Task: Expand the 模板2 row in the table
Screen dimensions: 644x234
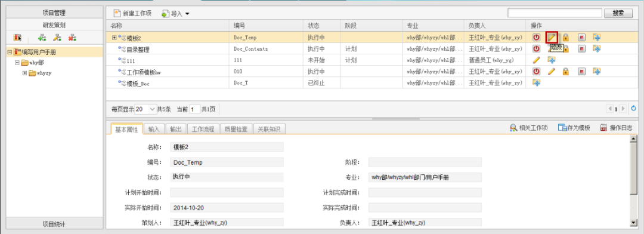Action: click(x=114, y=38)
